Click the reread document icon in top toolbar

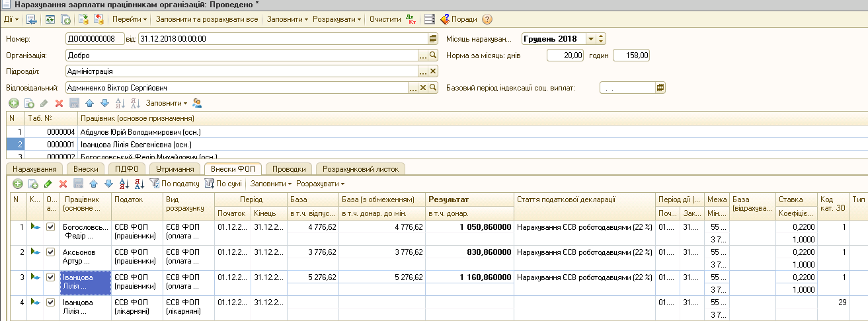(x=50, y=19)
